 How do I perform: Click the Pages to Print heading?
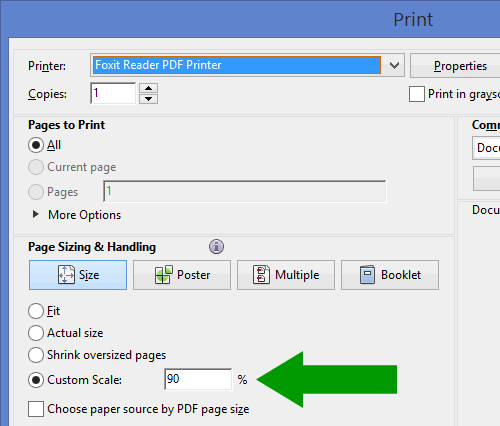tap(66, 125)
